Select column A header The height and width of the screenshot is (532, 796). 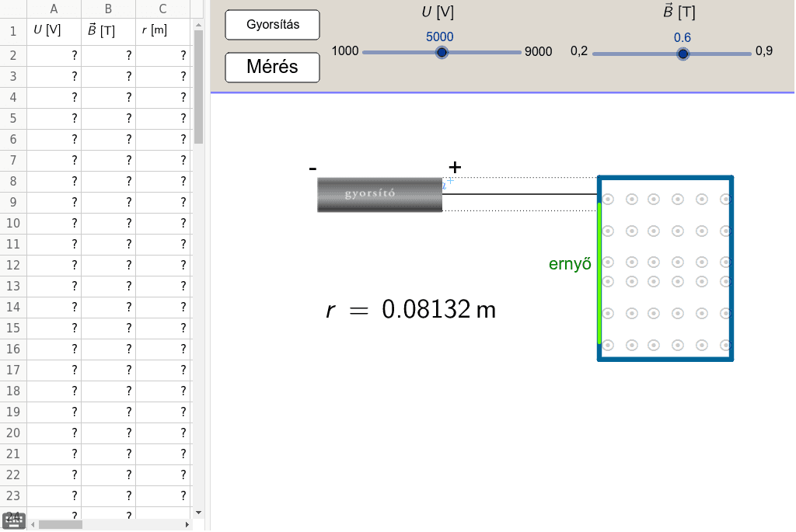coord(54,9)
